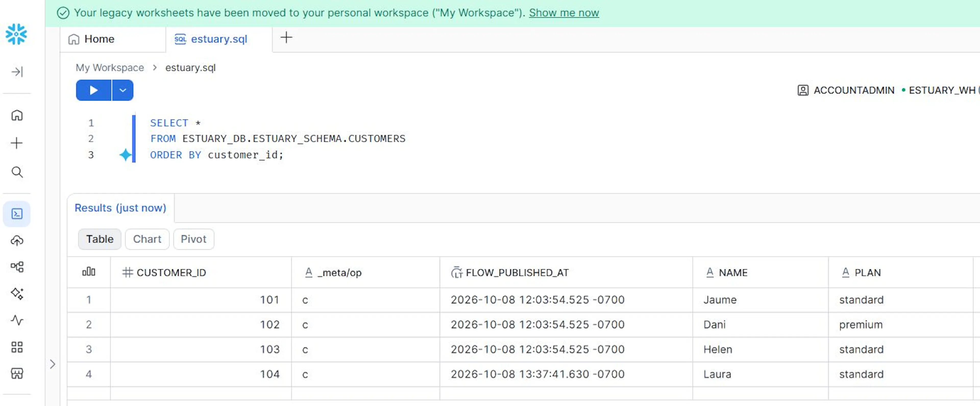Open the Transformation hierarchy sidebar icon

point(17,267)
